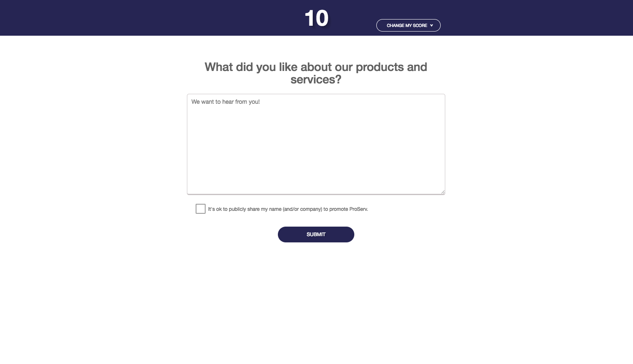Click the word 'ProServ' in the consent label
Image resolution: width=633 pixels, height=364 pixels.
(x=358, y=209)
